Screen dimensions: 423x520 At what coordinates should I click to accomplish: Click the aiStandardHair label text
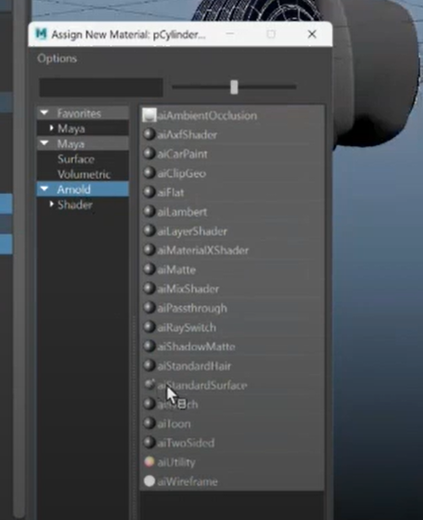pos(194,366)
